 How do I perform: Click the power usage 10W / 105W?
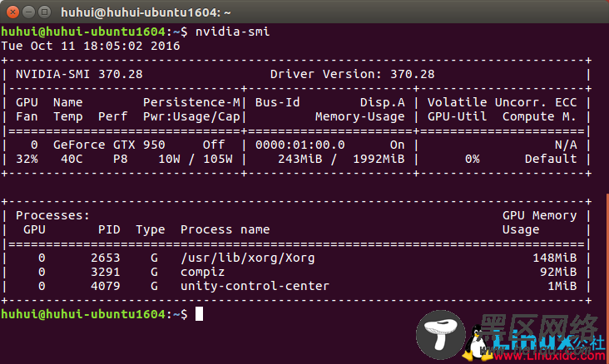[x=196, y=159]
